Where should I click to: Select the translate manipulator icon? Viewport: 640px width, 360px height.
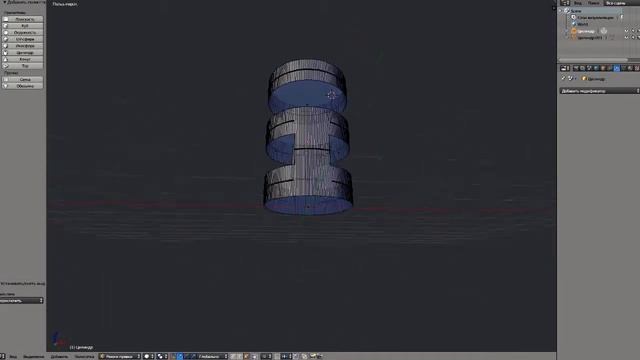point(180,356)
